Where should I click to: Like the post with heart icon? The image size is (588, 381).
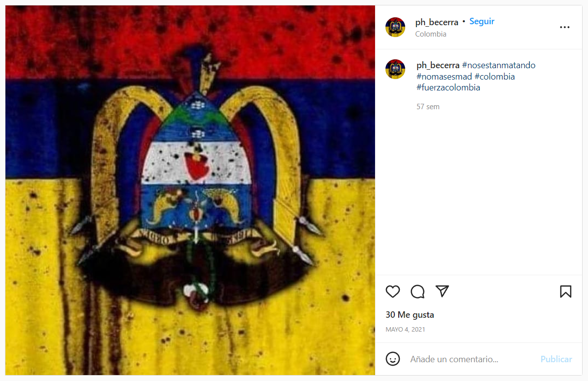[x=393, y=292]
